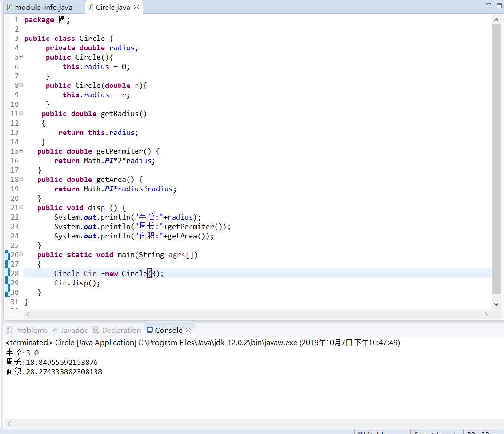
Task: Minimize the editor area
Action: 488,5
